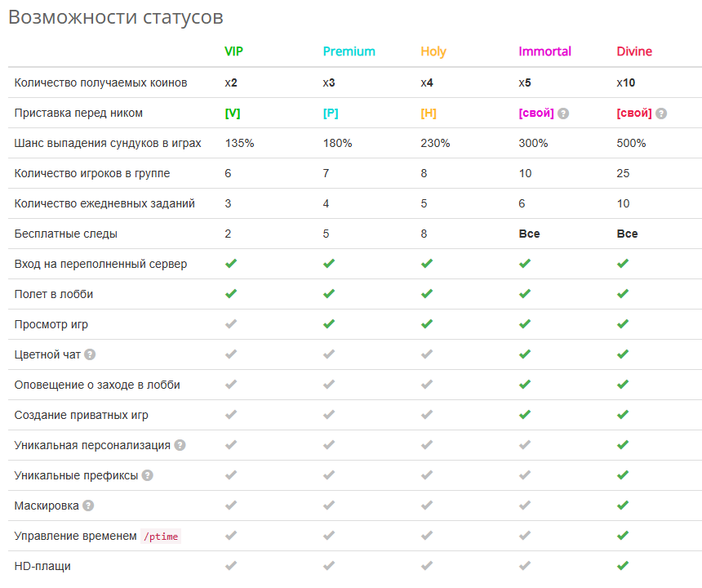The image size is (702, 588).
Task: Click help icon next to Уникальная персонализация
Action: (180, 445)
